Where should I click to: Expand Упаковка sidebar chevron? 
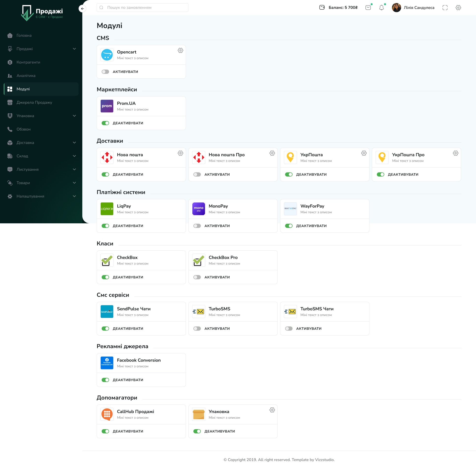click(x=74, y=116)
